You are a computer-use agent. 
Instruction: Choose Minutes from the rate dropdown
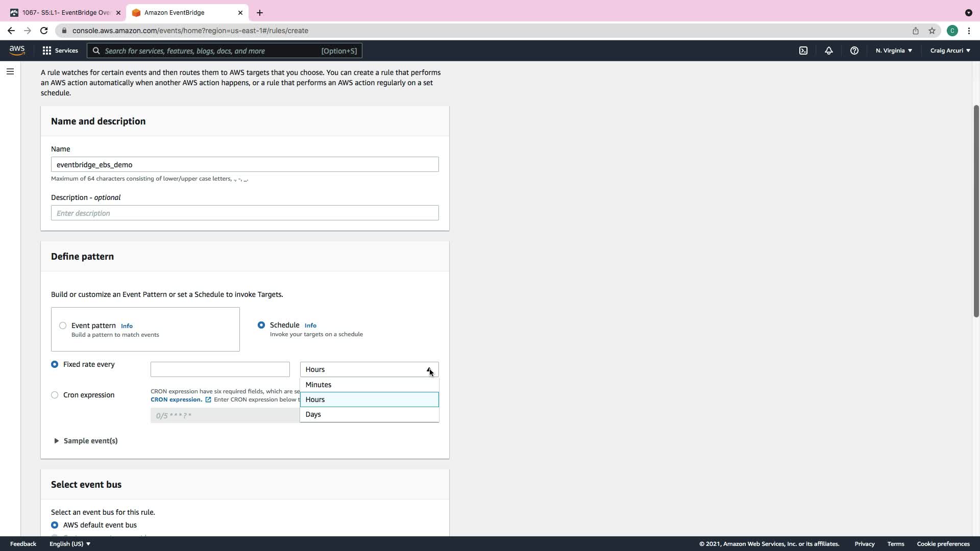coord(318,385)
